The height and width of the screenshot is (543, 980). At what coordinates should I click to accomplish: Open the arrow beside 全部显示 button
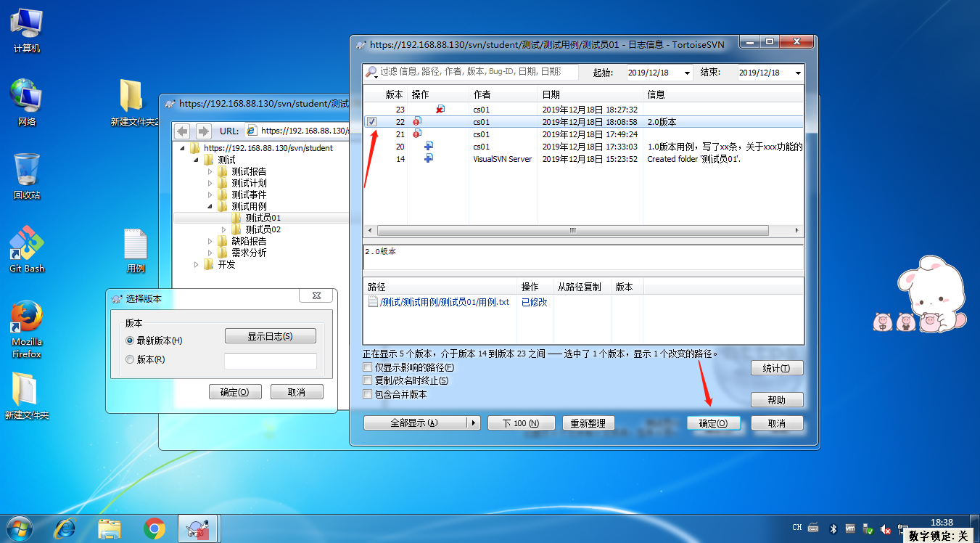473,423
